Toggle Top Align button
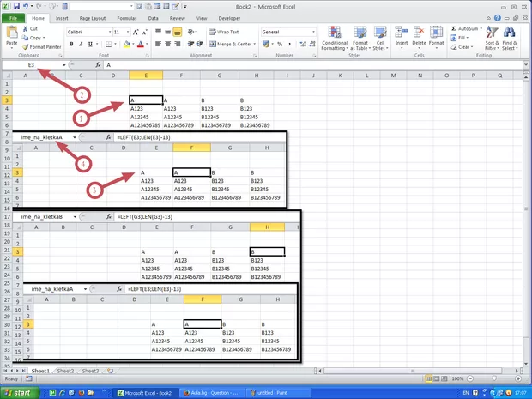532x399 pixels. [159, 32]
